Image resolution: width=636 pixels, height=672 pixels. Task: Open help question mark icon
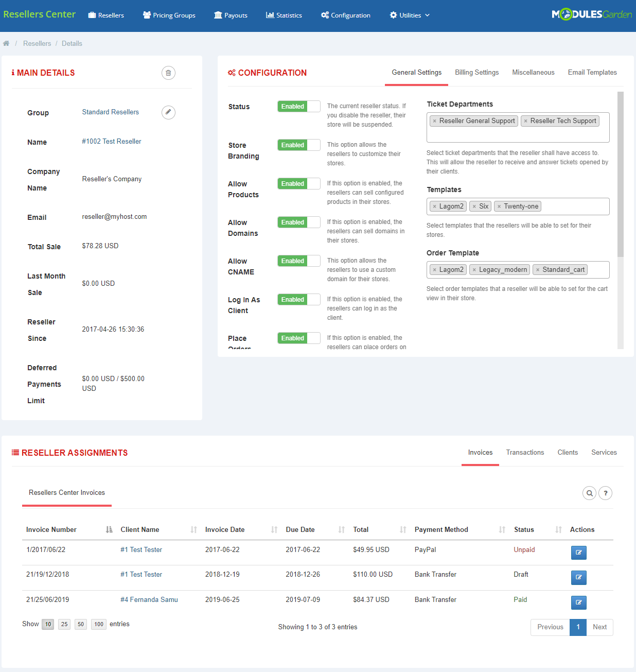(x=606, y=493)
